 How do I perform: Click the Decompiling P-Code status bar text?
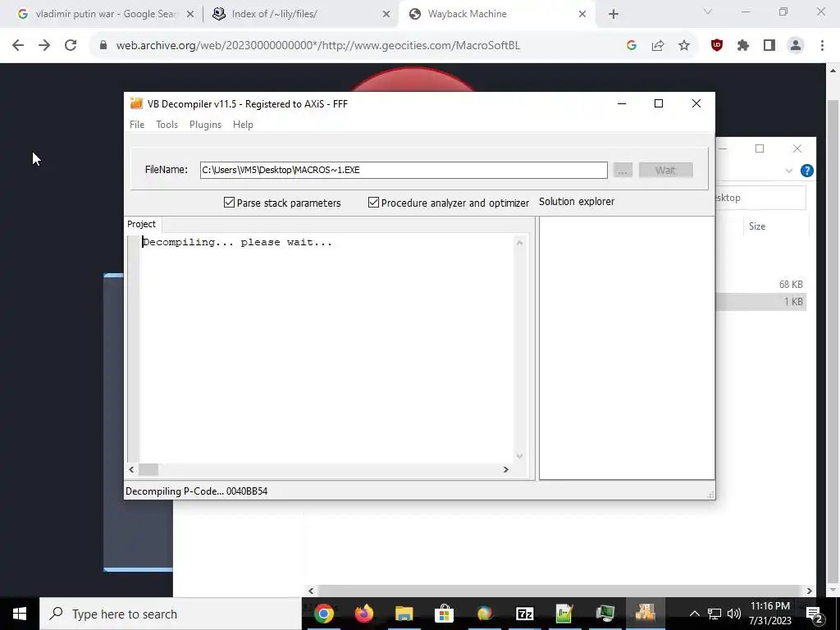point(196,491)
